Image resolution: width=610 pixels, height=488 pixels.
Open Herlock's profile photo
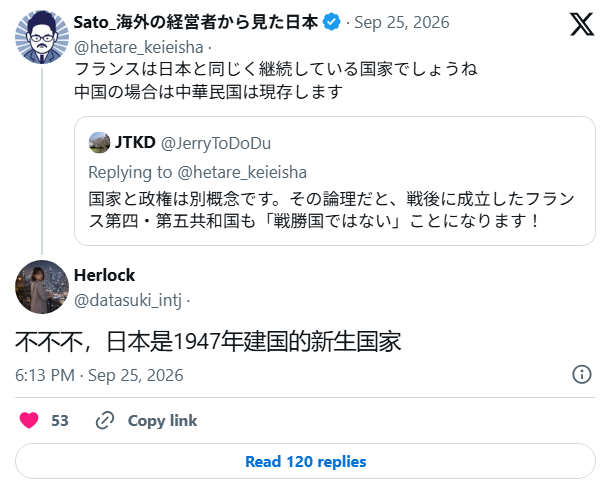[42, 287]
